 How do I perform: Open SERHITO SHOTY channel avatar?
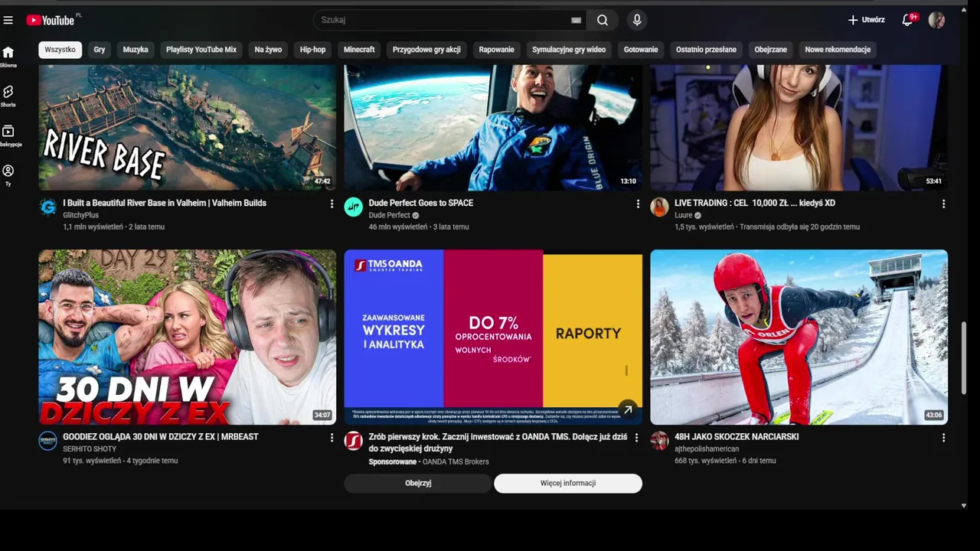[48, 441]
